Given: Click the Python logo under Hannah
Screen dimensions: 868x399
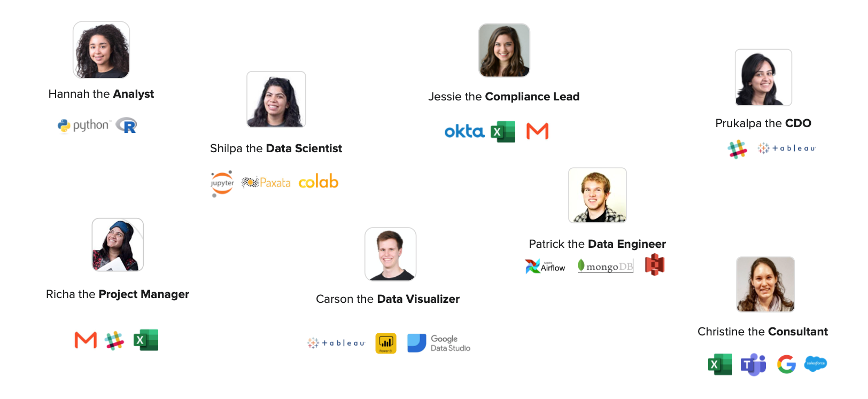Looking at the screenshot, I should tap(83, 126).
